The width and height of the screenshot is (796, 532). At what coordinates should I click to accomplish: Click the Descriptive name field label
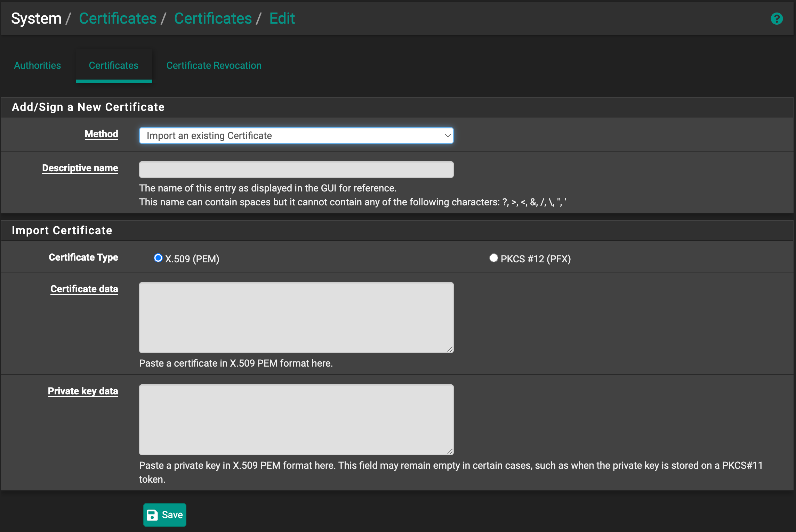[x=80, y=168]
